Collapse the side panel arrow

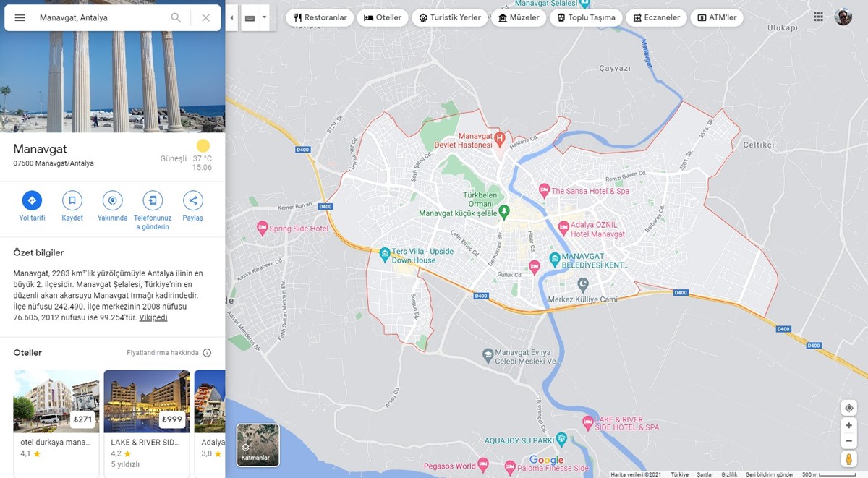231,17
